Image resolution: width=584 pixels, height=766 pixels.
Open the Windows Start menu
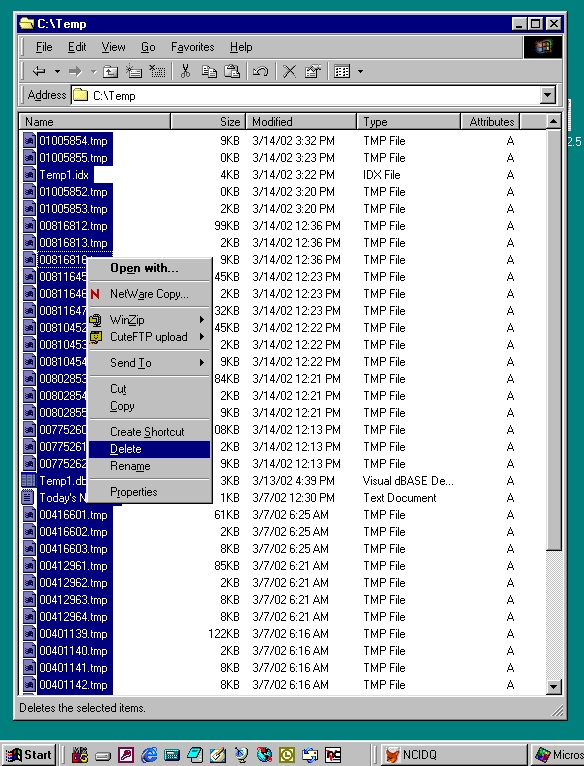coord(28,755)
